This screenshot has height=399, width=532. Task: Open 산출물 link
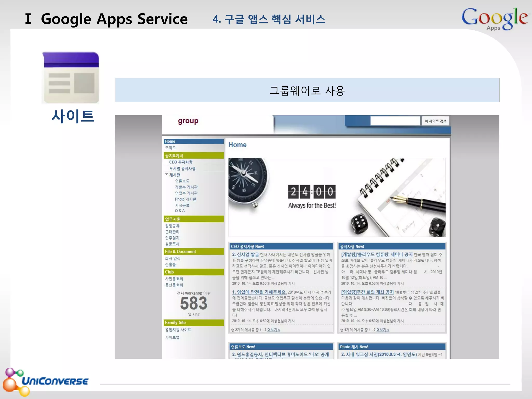click(170, 264)
